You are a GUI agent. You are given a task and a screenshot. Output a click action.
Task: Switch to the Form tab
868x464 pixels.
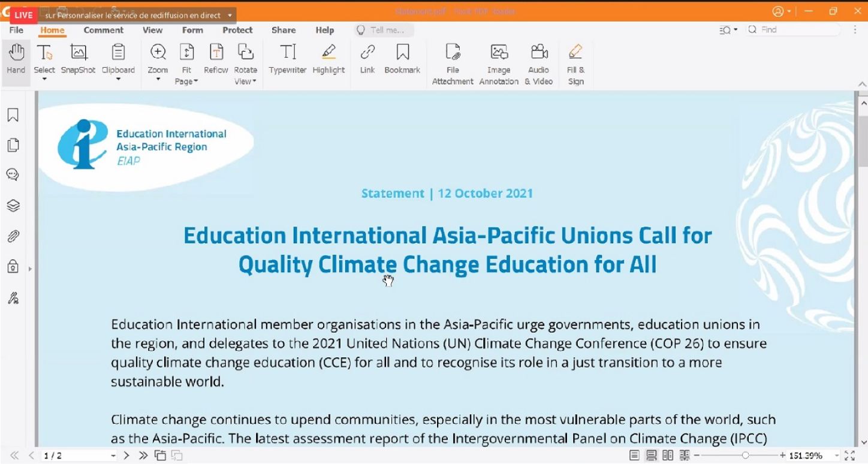click(192, 30)
